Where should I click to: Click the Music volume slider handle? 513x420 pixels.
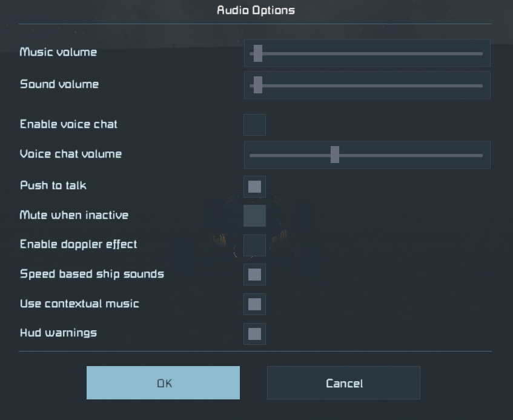pyautogui.click(x=257, y=53)
